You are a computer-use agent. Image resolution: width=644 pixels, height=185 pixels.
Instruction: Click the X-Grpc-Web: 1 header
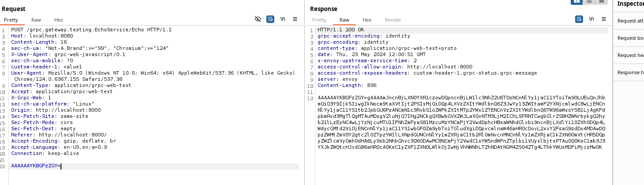pyautogui.click(x=31, y=98)
